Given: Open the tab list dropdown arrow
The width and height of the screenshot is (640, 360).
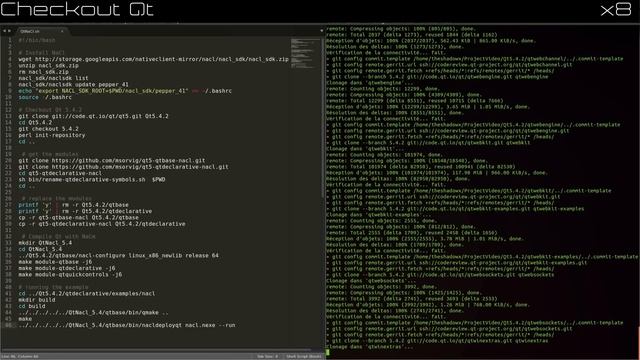Looking at the screenshot, I should click(x=321, y=31).
